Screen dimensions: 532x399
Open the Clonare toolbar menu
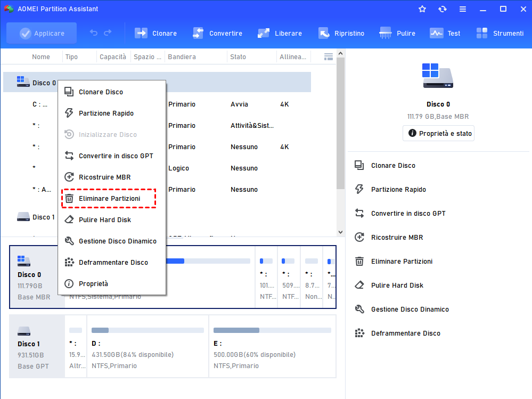coord(155,33)
